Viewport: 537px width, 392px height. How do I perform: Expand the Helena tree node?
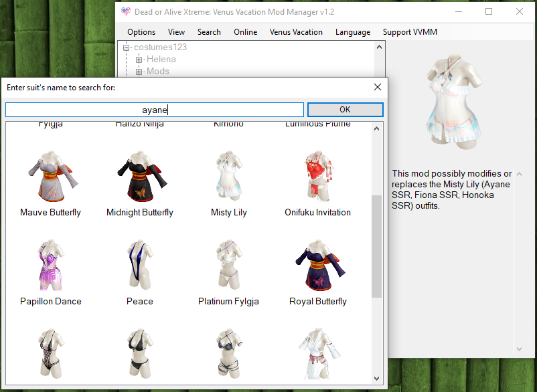(139, 60)
